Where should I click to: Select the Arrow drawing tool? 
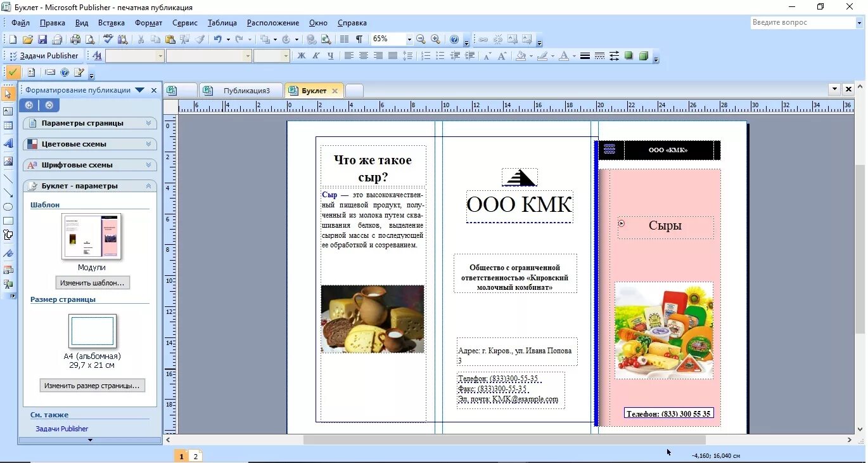(x=8, y=193)
